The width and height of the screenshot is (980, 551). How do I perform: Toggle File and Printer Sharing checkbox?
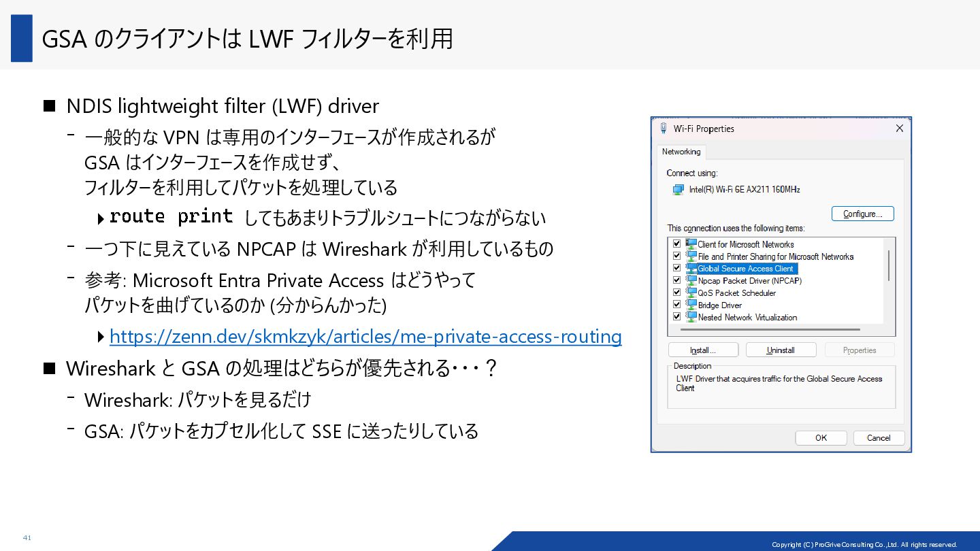coord(676,256)
